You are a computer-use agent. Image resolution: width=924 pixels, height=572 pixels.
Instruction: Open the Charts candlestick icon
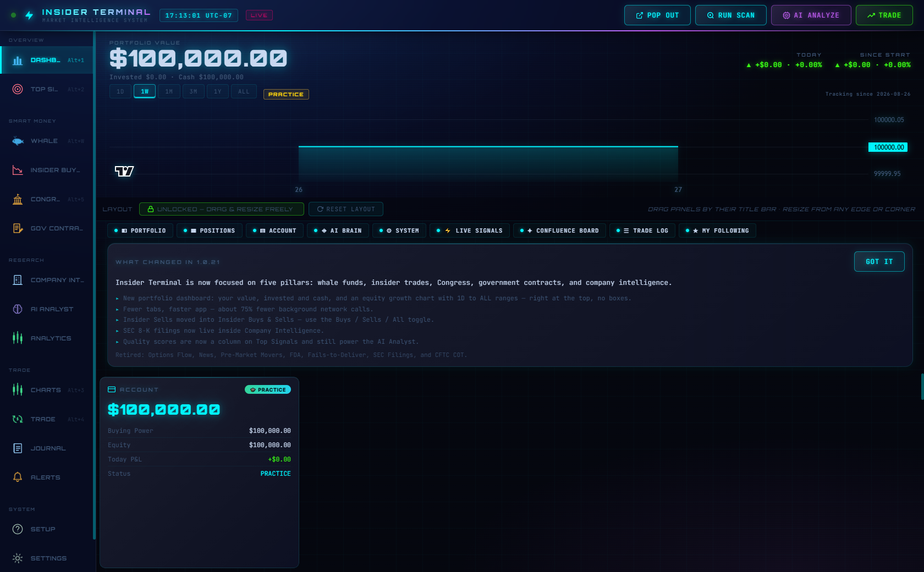click(x=18, y=390)
